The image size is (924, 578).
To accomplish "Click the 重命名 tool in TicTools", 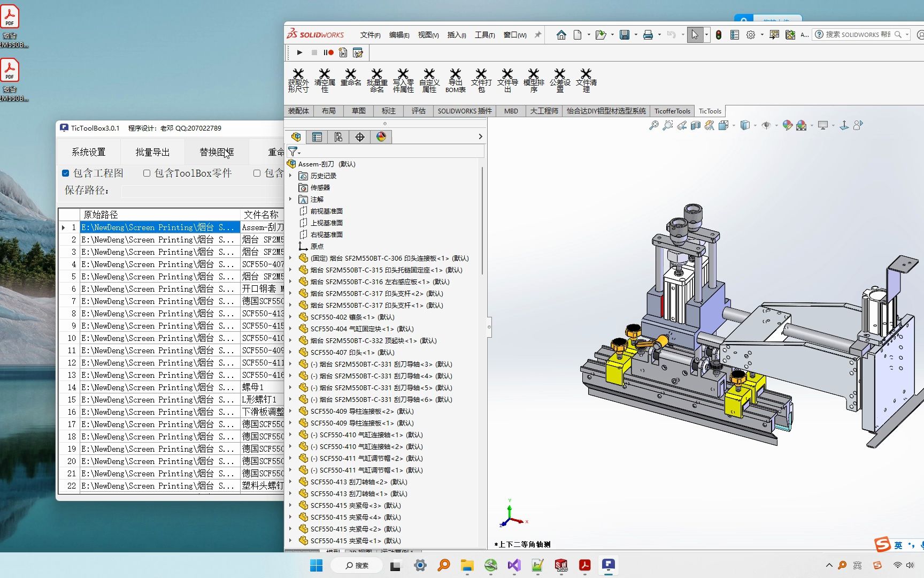I will pyautogui.click(x=351, y=77).
